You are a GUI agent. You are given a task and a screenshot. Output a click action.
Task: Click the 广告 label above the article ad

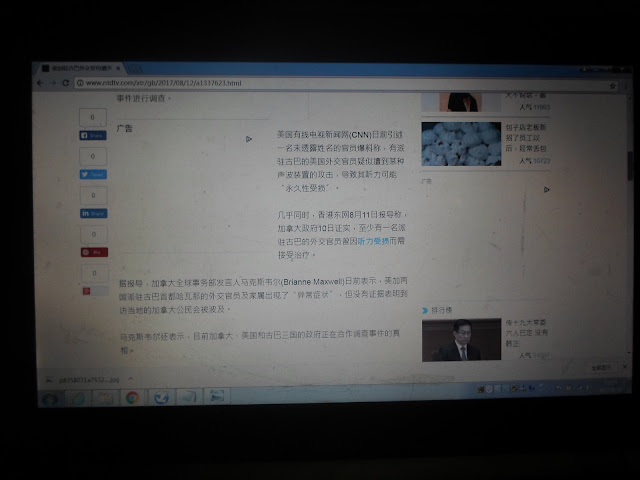(x=124, y=128)
